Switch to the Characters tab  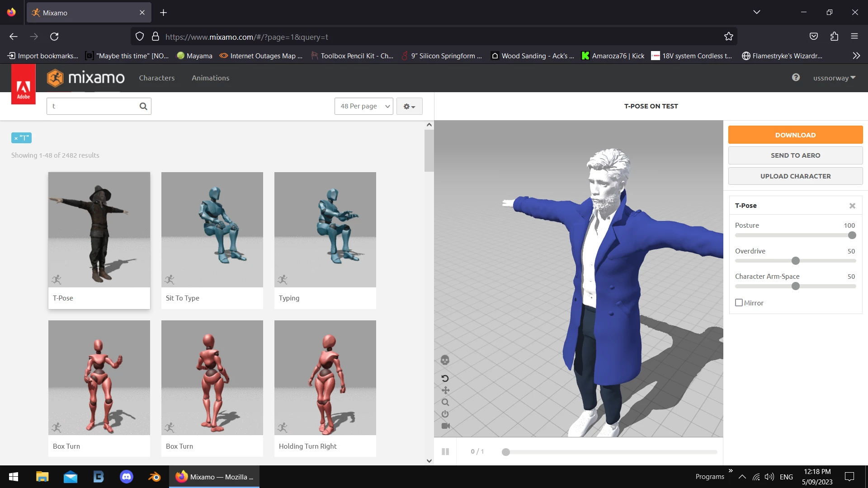157,78
